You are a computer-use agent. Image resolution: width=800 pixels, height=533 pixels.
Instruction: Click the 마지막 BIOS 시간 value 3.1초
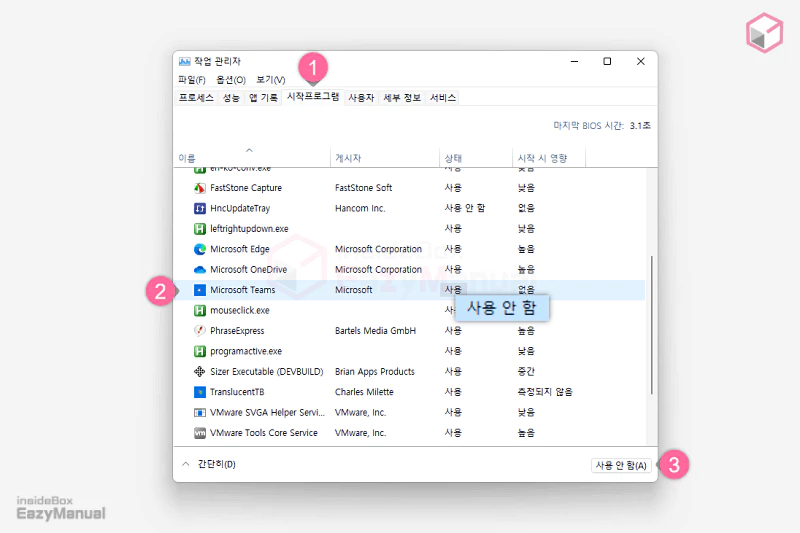coord(640,125)
